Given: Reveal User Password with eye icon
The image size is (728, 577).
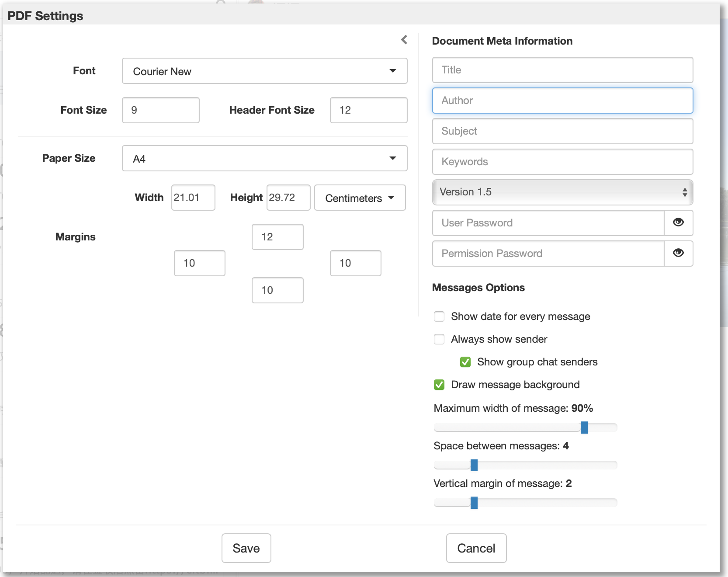Looking at the screenshot, I should point(678,222).
